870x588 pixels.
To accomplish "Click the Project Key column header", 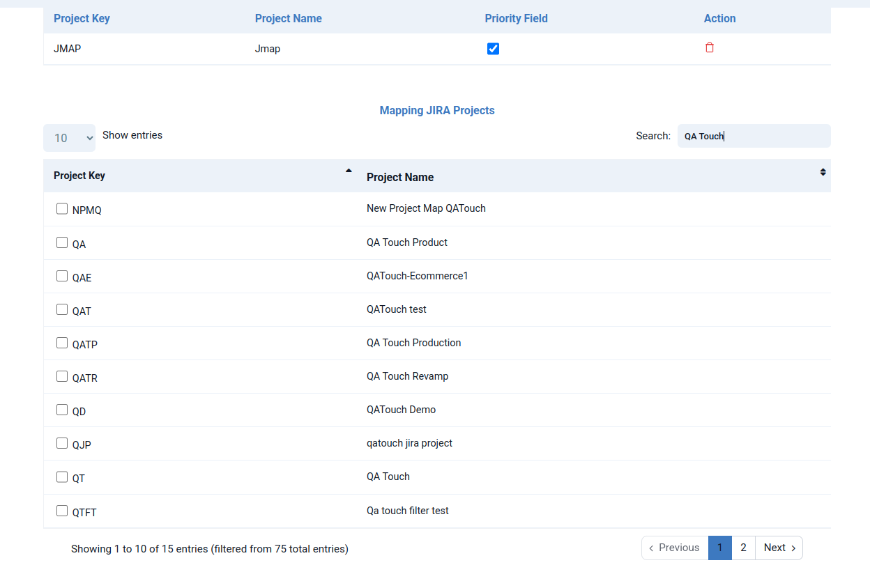I will (x=79, y=176).
